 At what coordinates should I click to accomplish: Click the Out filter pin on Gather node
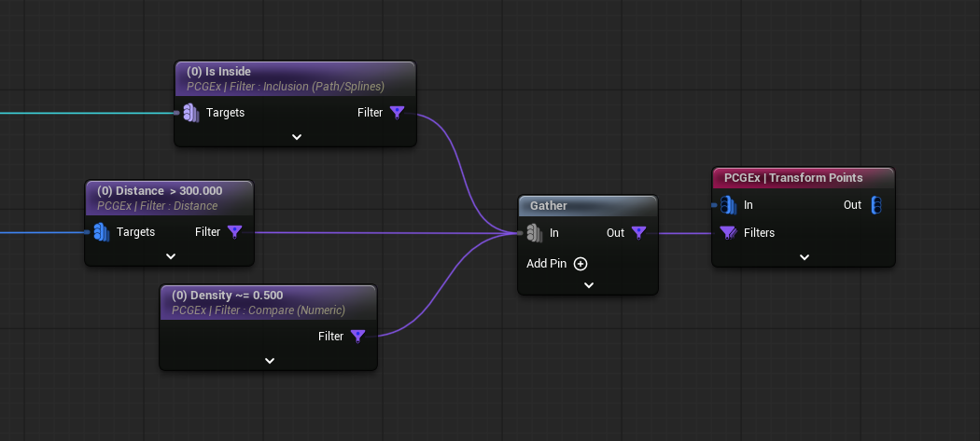pyautogui.click(x=639, y=233)
